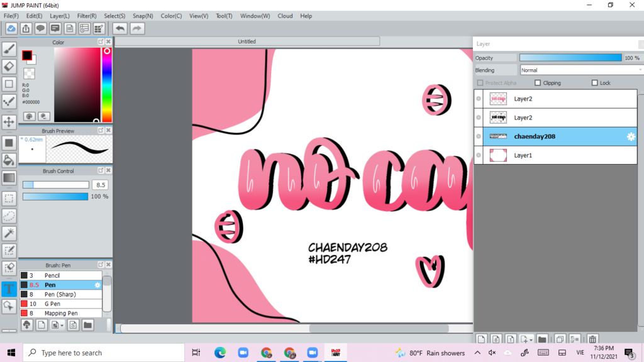Viewport: 644px width, 362px height.
Task: Click the black foreground color swatch
Action: [x=26, y=55]
